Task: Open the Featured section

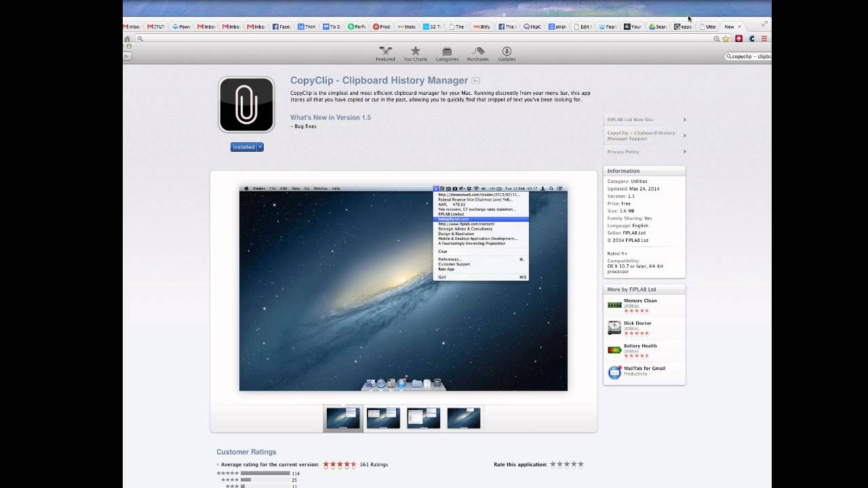Action: coord(385,54)
